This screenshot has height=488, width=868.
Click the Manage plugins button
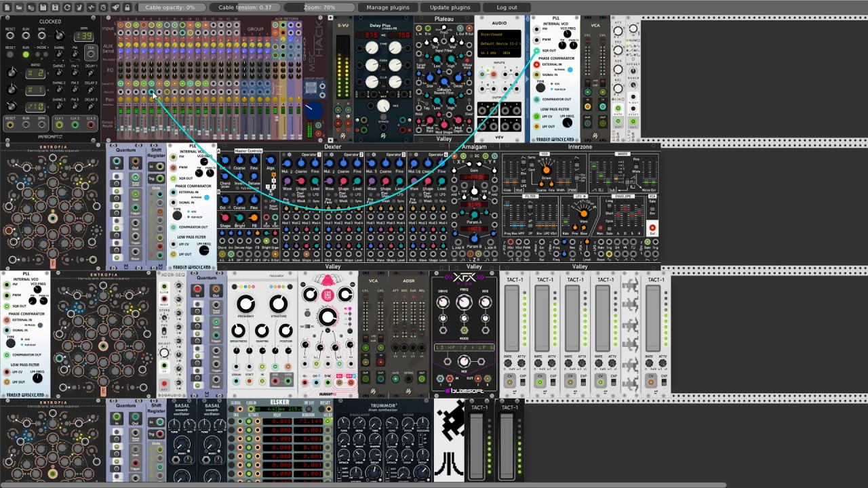pos(388,7)
